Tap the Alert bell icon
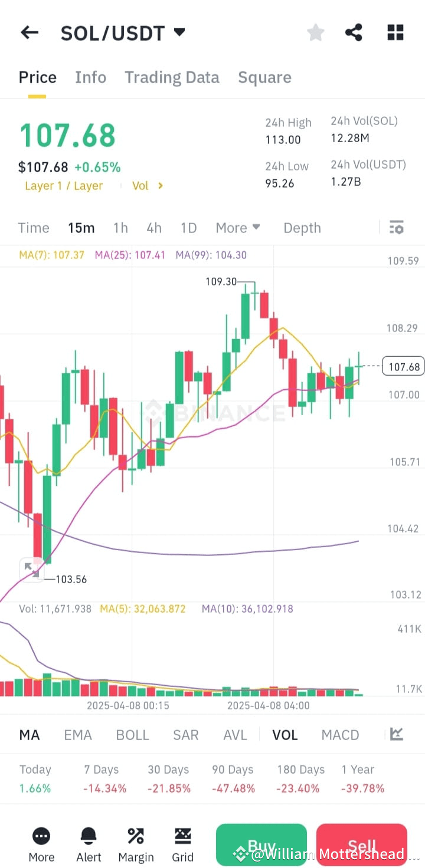425x868 pixels. pyautogui.click(x=89, y=836)
